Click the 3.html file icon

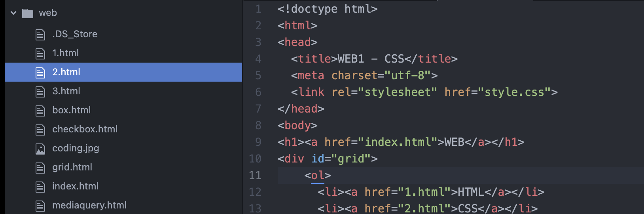[40, 92]
